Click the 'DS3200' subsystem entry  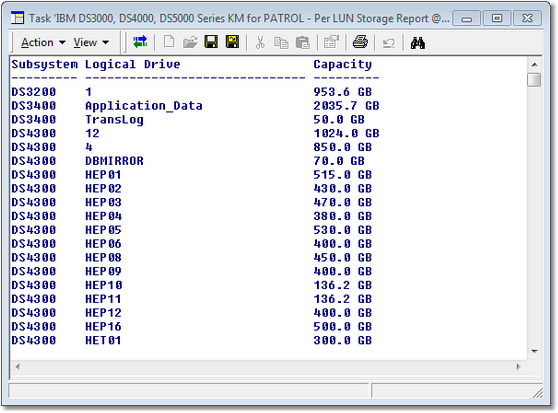tap(34, 92)
